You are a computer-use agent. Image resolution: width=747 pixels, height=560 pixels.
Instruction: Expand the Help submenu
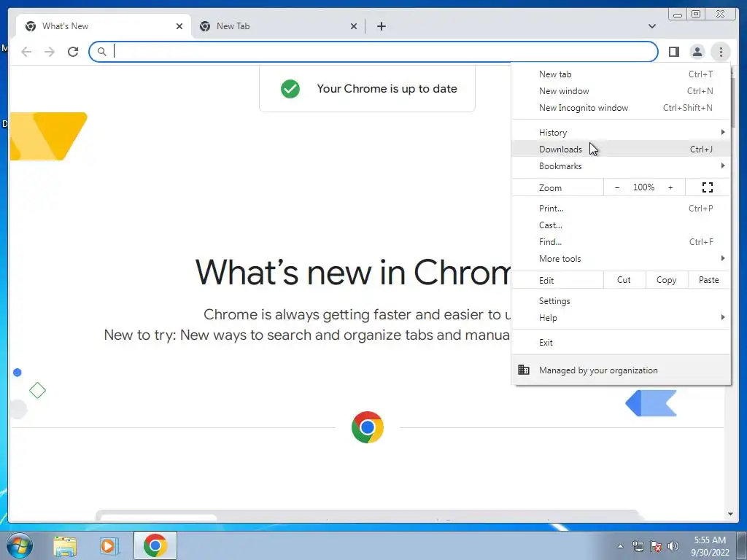pos(621,318)
